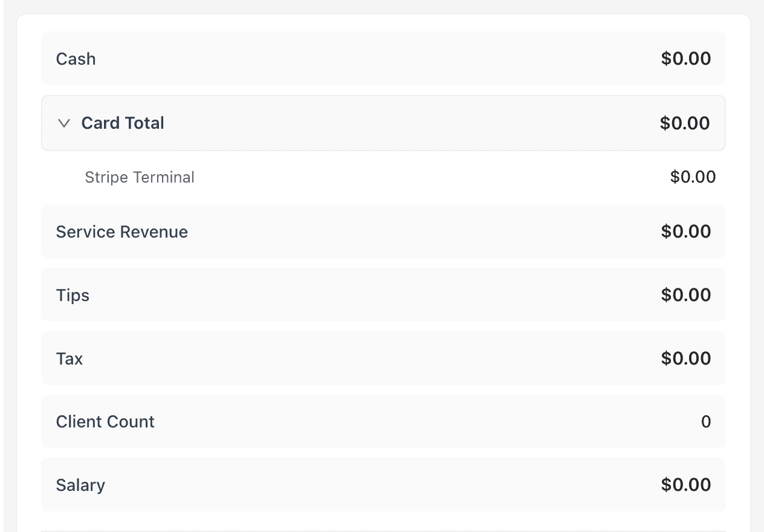
Task: Select the Cash row label
Action: [76, 59]
